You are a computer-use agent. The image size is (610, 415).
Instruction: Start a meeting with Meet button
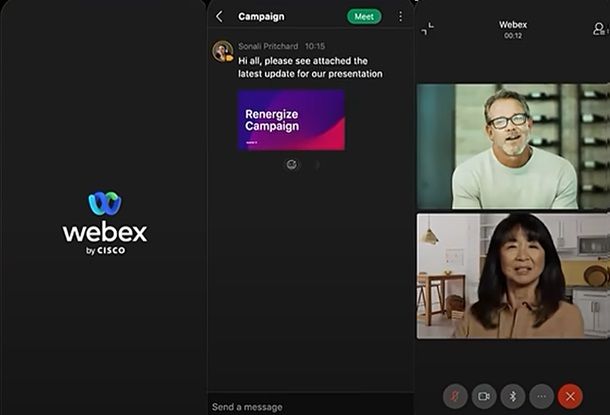point(364,16)
